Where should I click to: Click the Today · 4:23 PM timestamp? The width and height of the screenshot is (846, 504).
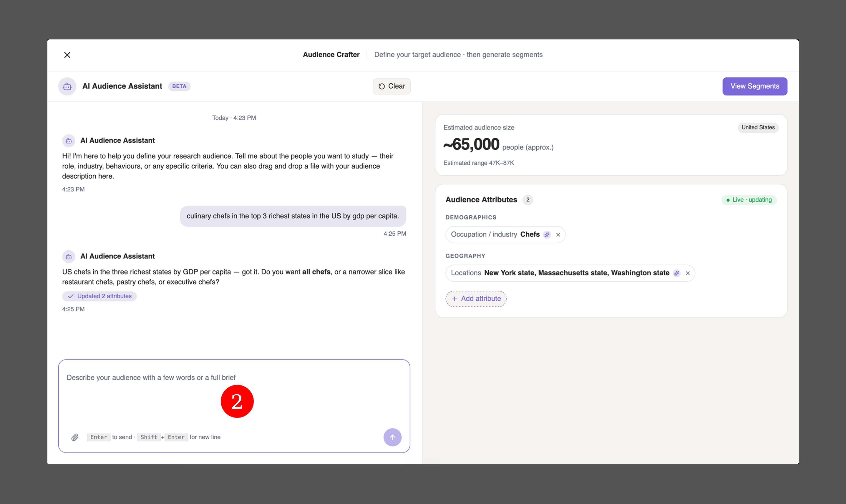point(234,118)
